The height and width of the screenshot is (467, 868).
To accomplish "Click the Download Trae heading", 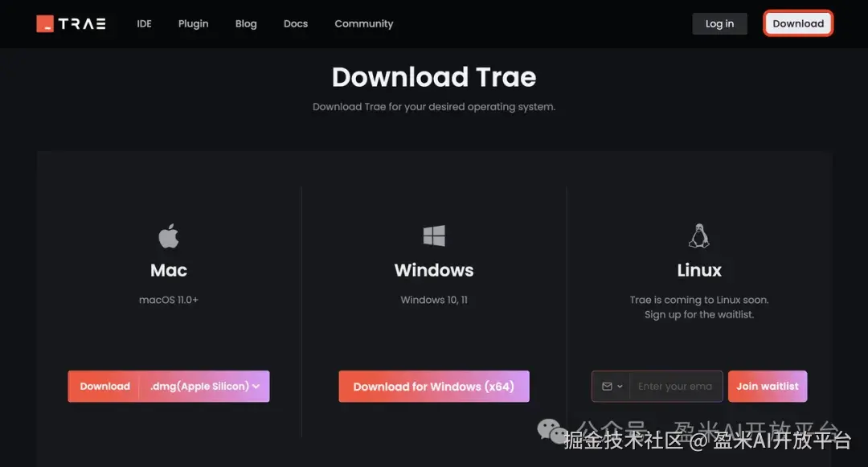I will pos(434,77).
